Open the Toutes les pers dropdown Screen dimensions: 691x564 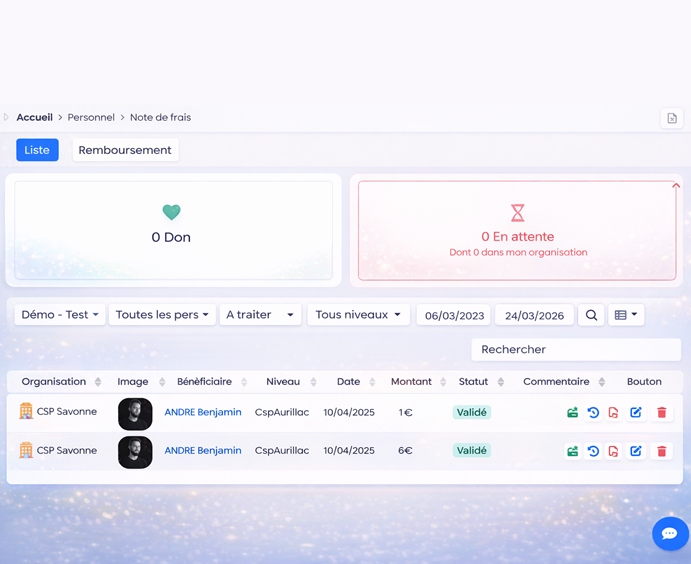(x=162, y=315)
